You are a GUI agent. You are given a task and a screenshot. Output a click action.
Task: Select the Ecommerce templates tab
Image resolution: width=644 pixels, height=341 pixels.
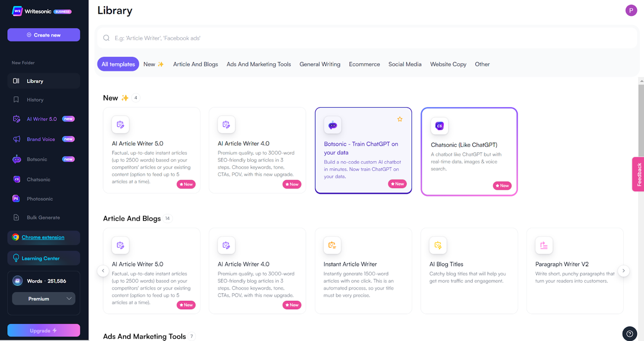[364, 64]
